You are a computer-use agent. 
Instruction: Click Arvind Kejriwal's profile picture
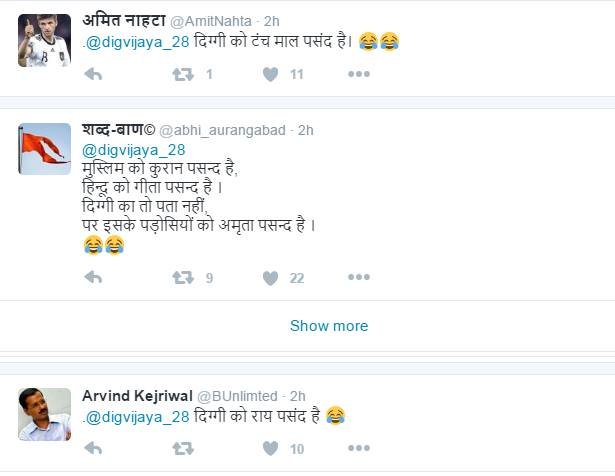click(x=45, y=413)
